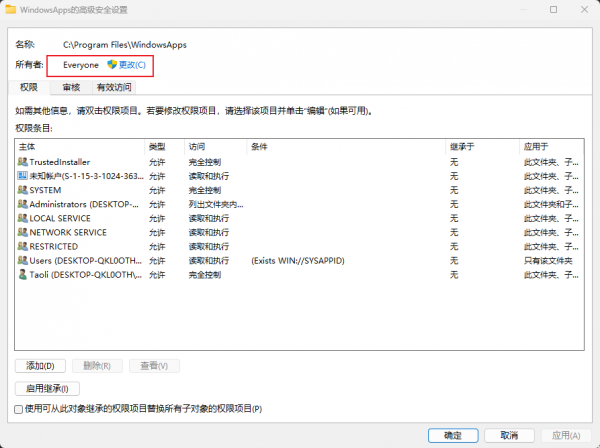600x448 pixels.
Task: Open the 有效访问 tab
Action: click(114, 88)
